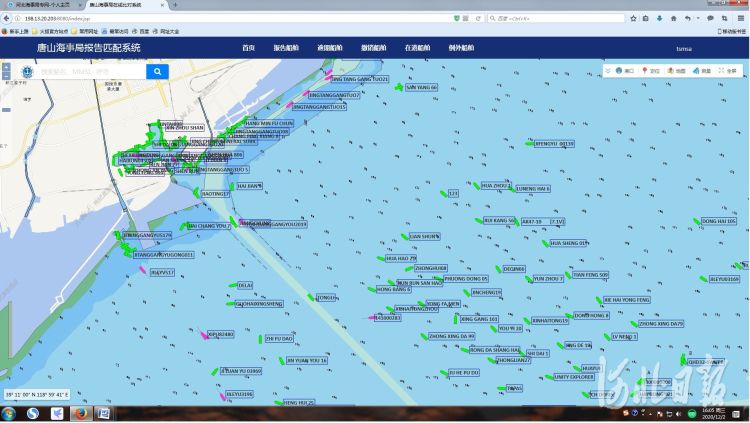Open the 港口 (port) tool
Viewport: 750px width, 423px height.
click(x=625, y=71)
